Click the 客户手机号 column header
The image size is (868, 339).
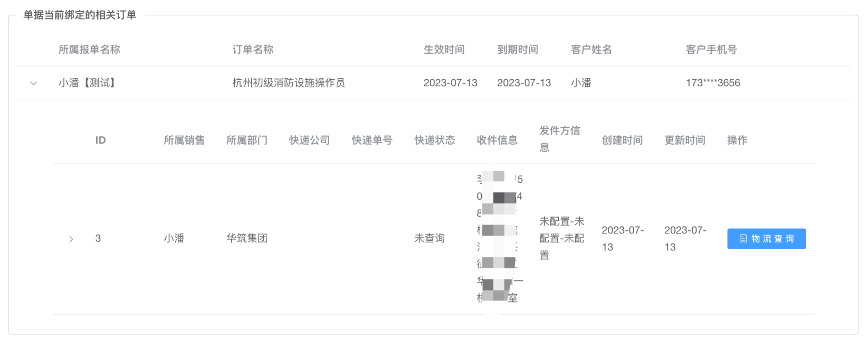point(711,50)
